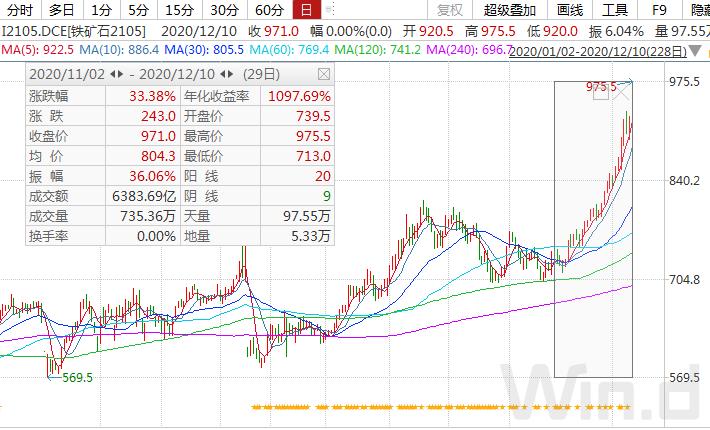Close the interval statistics panel
The height and width of the screenshot is (430, 710).
[323, 74]
